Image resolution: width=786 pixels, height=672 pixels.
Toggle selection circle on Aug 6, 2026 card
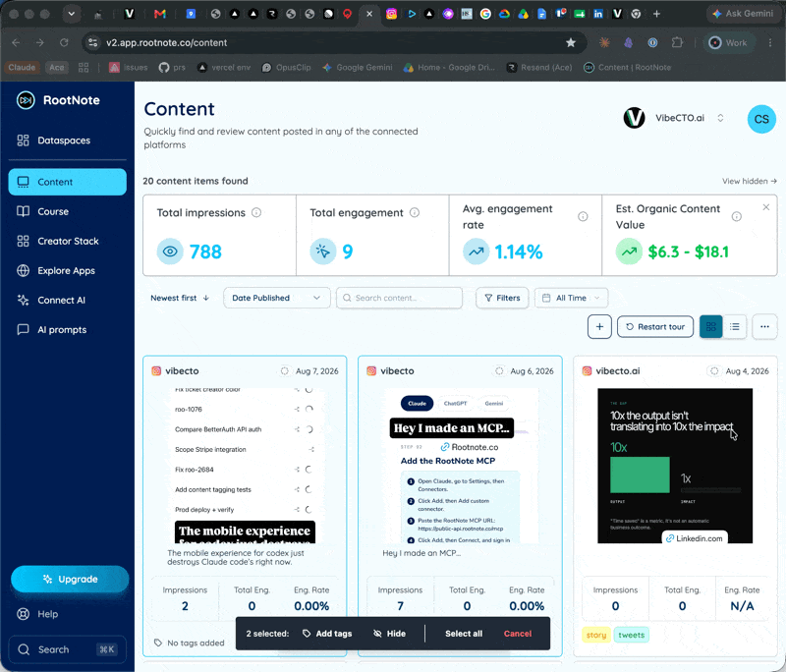[499, 370]
